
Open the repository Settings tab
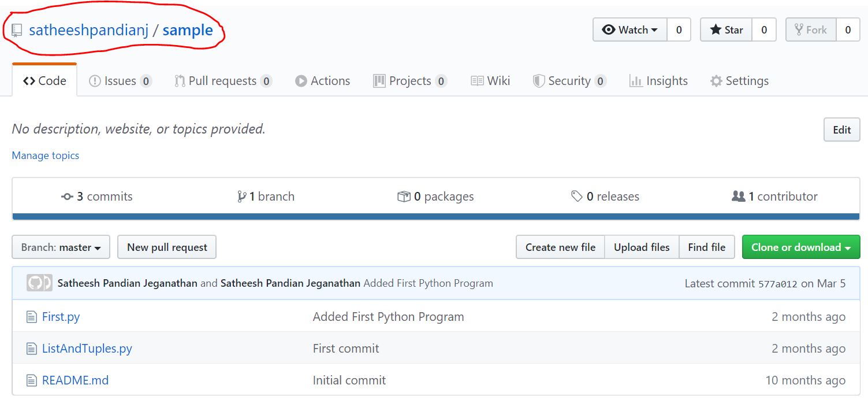(740, 81)
